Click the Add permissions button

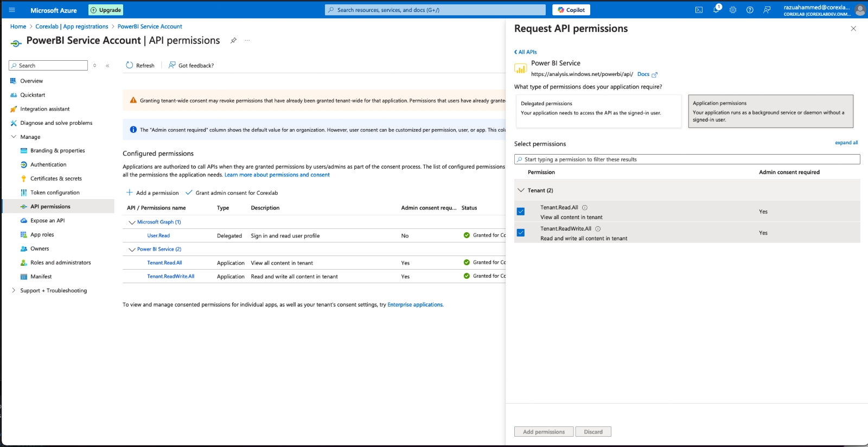tap(544, 432)
